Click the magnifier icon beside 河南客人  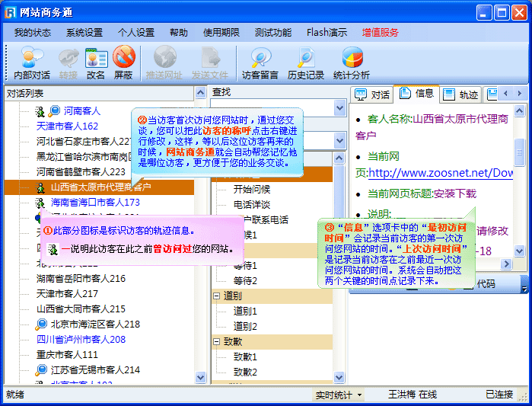[x=55, y=111]
